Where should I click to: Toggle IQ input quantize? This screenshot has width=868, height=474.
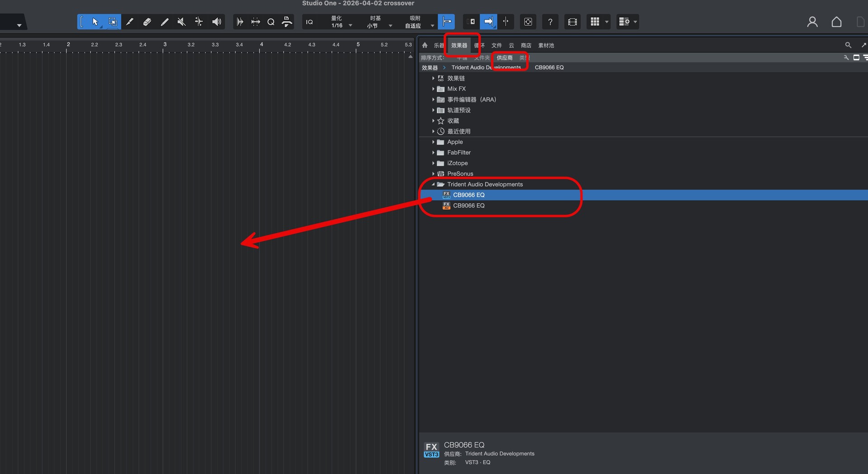pyautogui.click(x=309, y=22)
